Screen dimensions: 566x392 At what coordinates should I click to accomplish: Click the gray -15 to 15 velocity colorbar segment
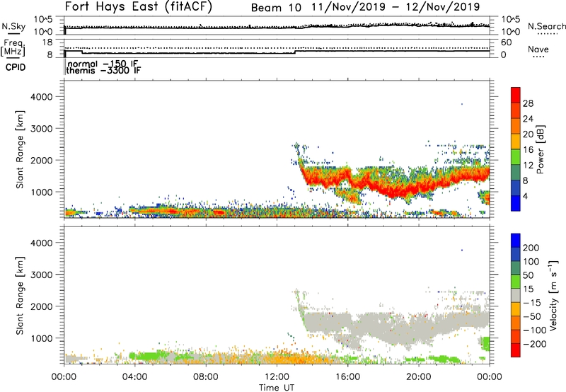click(516, 295)
